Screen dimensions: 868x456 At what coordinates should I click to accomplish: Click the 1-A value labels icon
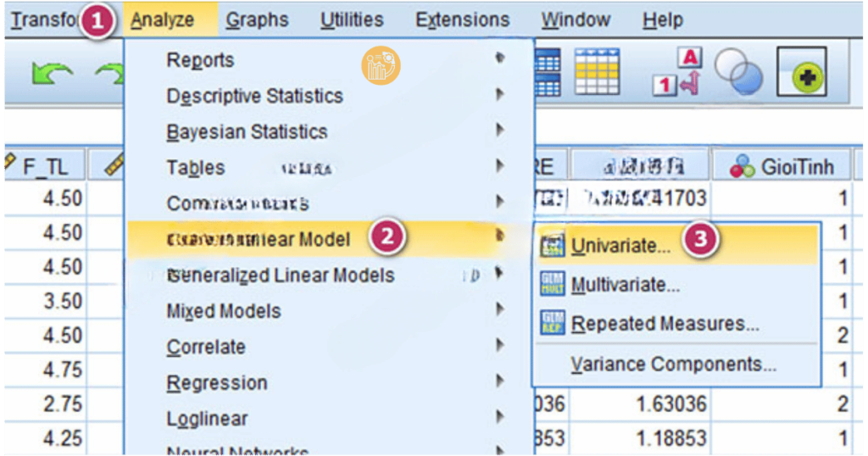(x=677, y=72)
